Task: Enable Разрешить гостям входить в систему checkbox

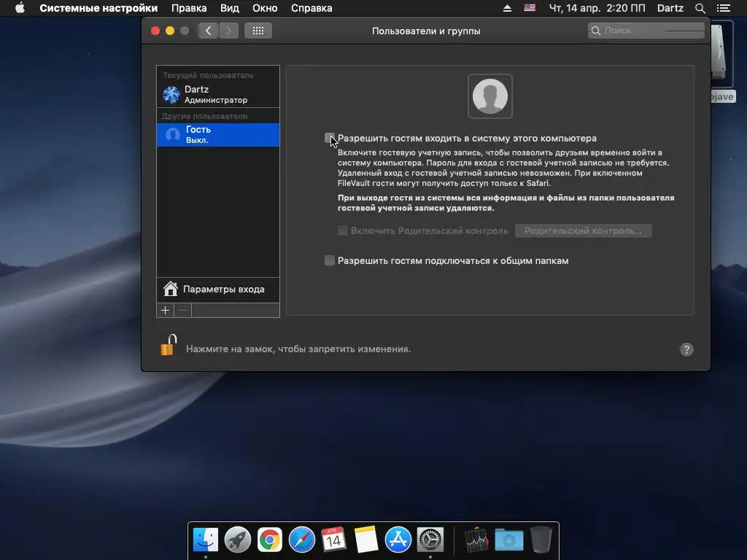Action: 329,138
